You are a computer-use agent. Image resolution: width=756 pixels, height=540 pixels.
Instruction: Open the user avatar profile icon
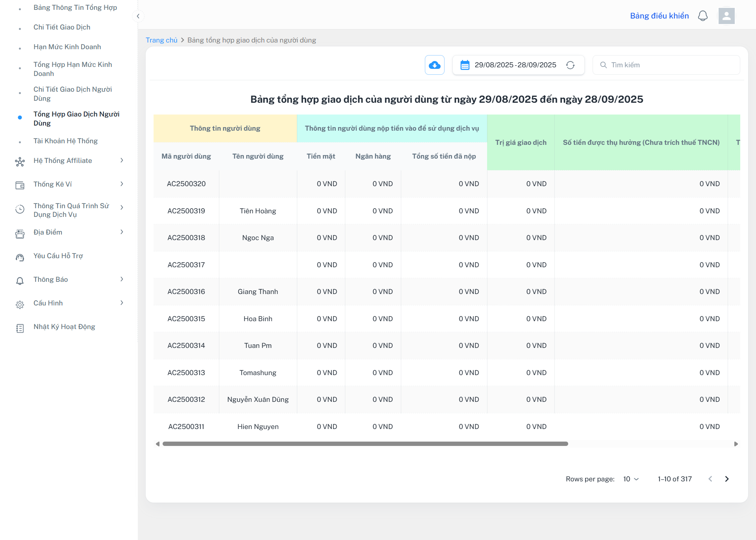point(726,16)
